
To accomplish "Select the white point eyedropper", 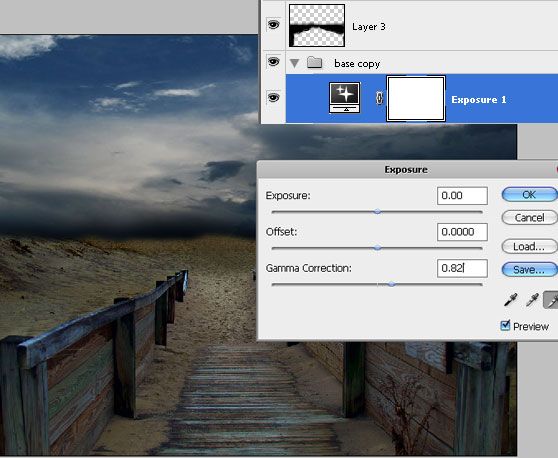I will 551,300.
